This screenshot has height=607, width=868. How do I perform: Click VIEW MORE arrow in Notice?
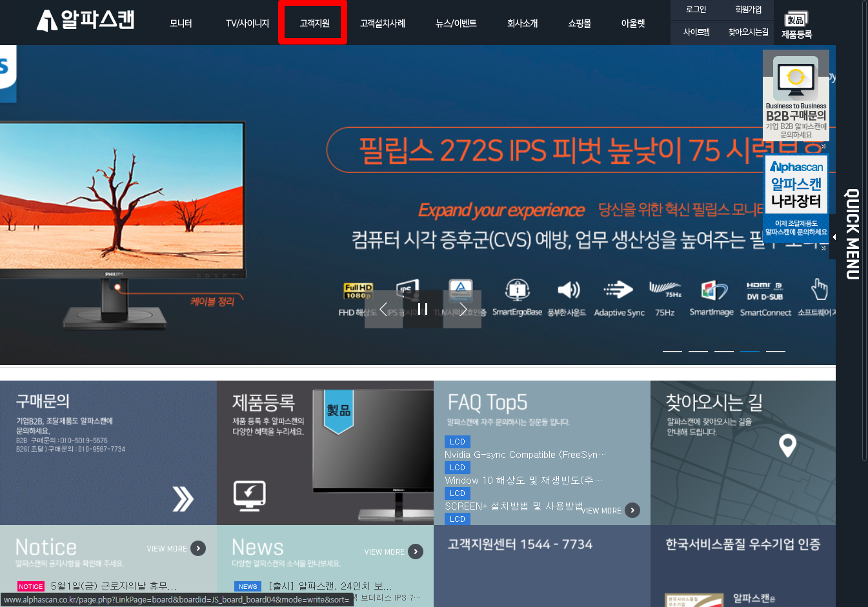tap(198, 548)
